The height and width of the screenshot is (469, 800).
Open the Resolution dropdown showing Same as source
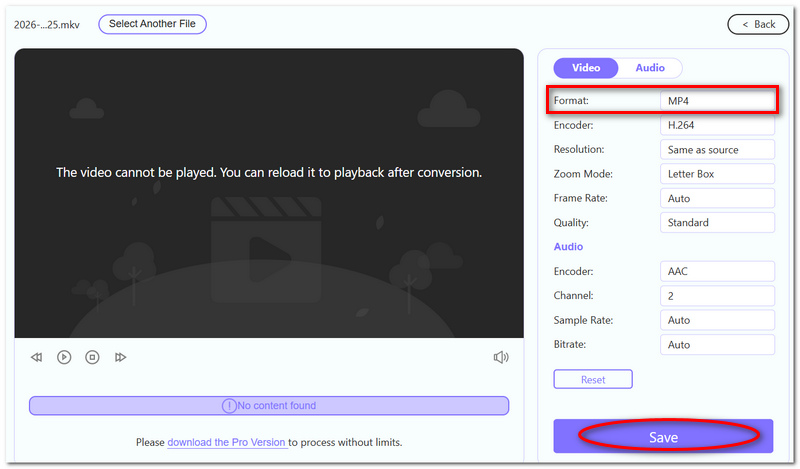(717, 150)
